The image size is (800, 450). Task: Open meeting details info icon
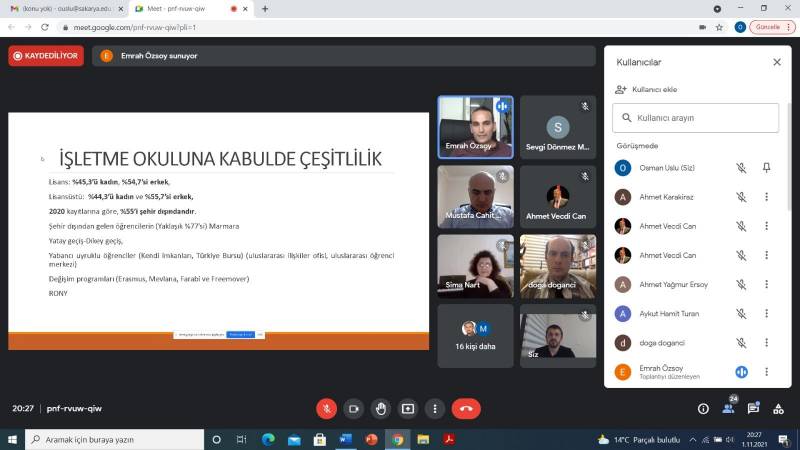(x=703, y=408)
